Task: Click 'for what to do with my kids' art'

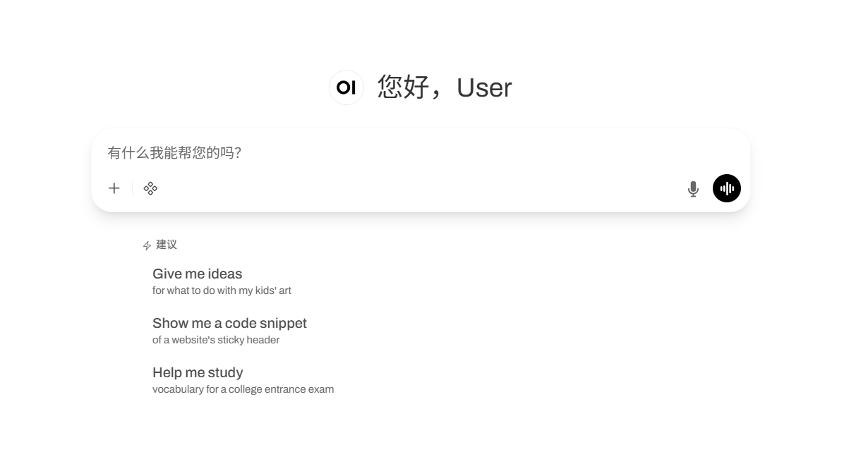Action: click(222, 290)
